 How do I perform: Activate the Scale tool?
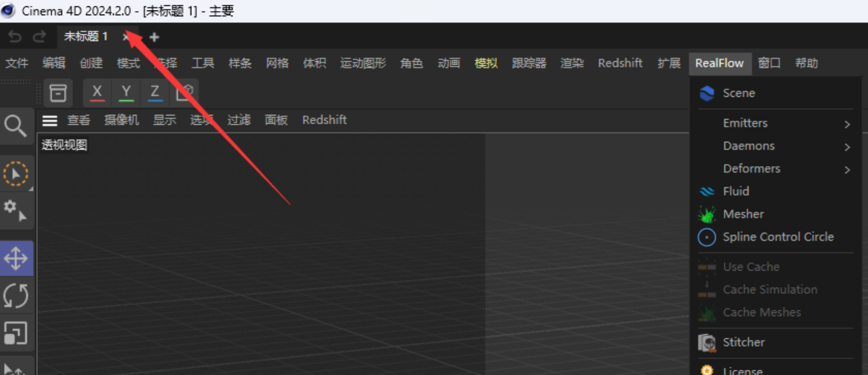click(16, 332)
